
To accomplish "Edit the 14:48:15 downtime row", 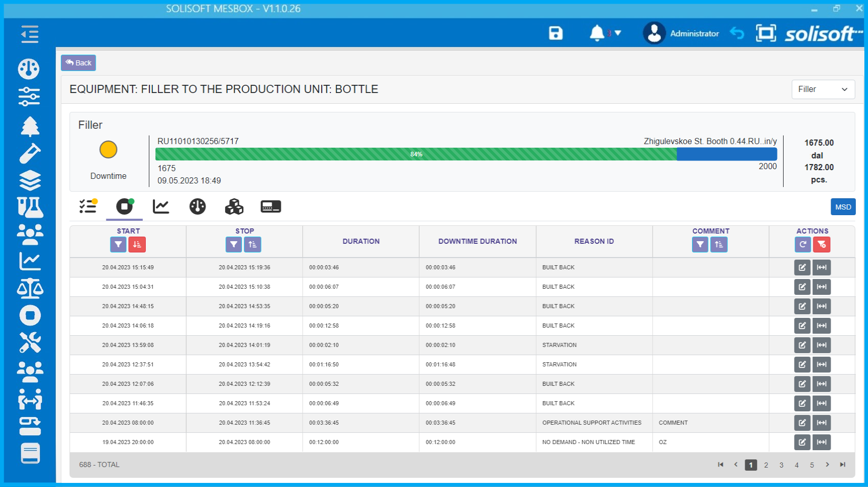I will (x=802, y=306).
